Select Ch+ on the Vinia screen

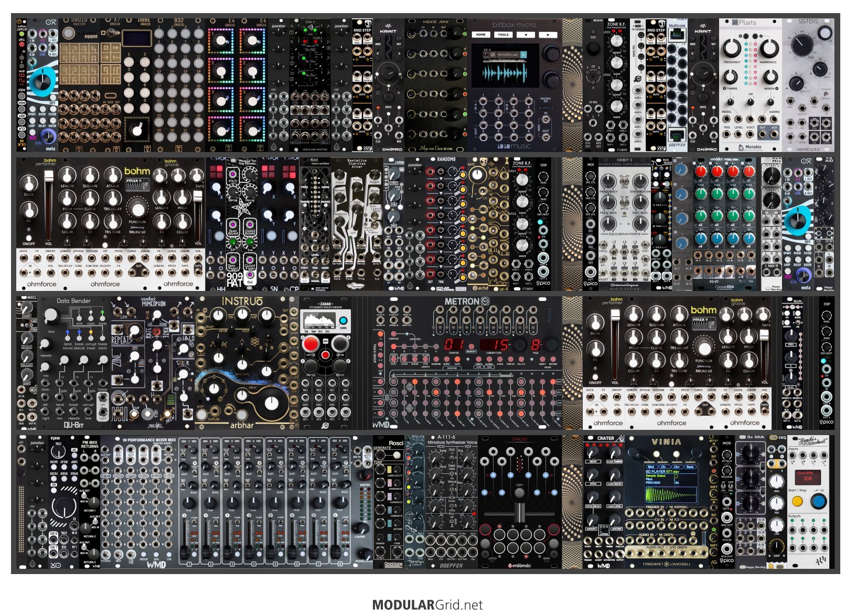coord(677,466)
